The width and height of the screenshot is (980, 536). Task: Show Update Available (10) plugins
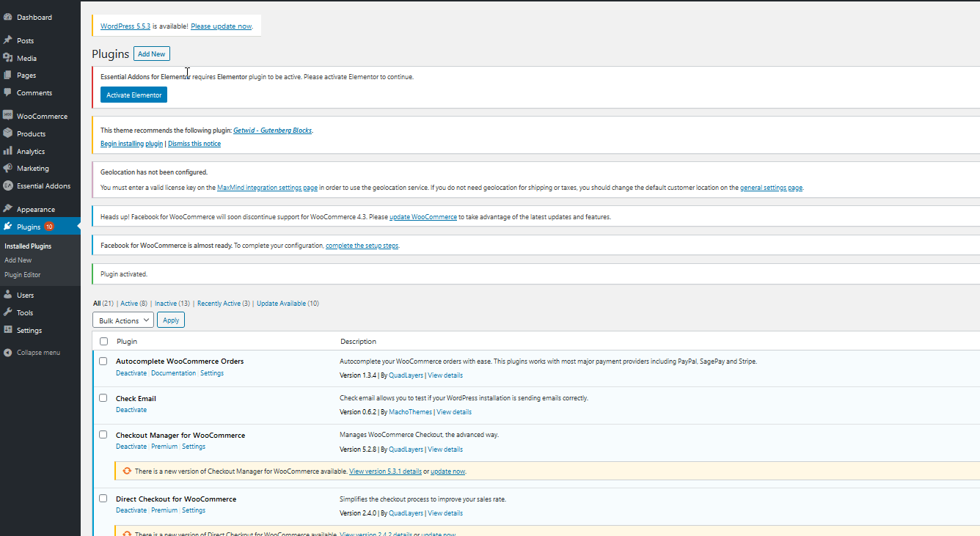pyautogui.click(x=288, y=304)
